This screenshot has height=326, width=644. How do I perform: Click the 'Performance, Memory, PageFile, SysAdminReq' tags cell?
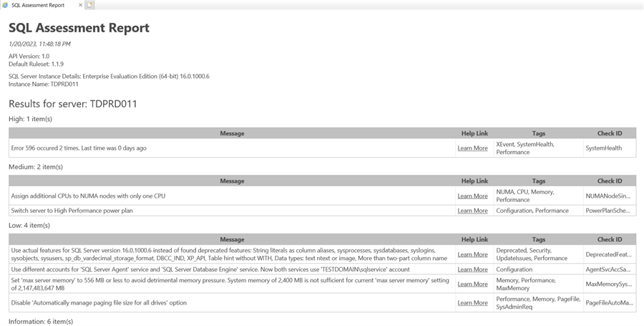point(538,302)
